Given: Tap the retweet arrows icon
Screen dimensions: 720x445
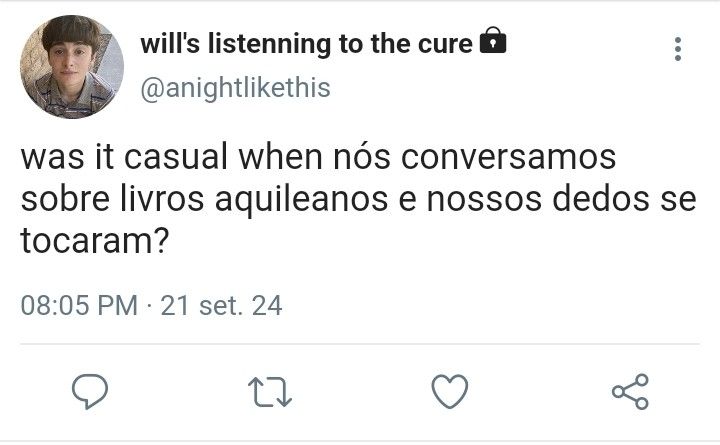Looking at the screenshot, I should tap(270, 392).
